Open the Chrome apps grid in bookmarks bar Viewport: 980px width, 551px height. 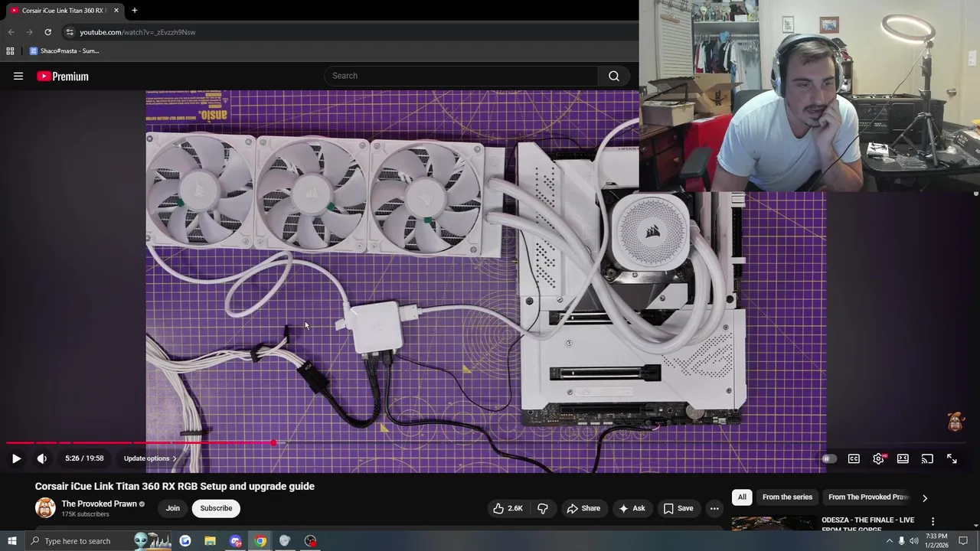[10, 51]
